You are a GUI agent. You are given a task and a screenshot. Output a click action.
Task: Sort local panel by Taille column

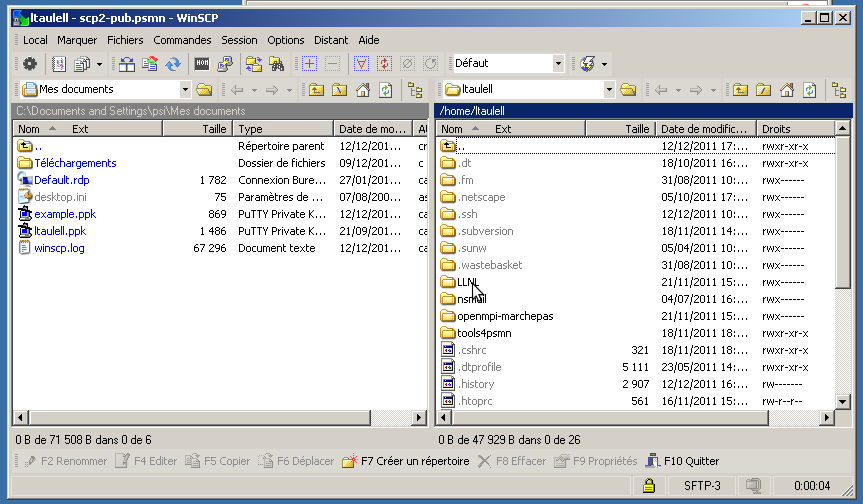pyautogui.click(x=198, y=129)
